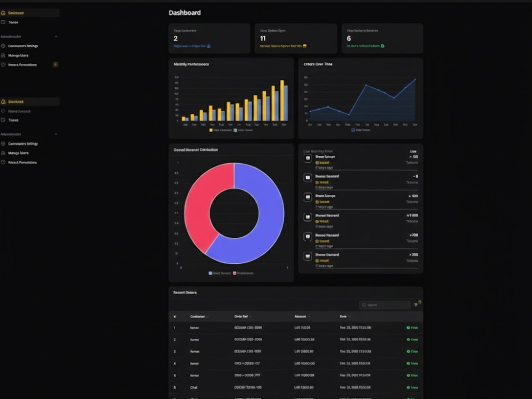Click the green eye icon in order row 5
Image resolution: width=532 pixels, height=399 pixels.
(x=408, y=376)
